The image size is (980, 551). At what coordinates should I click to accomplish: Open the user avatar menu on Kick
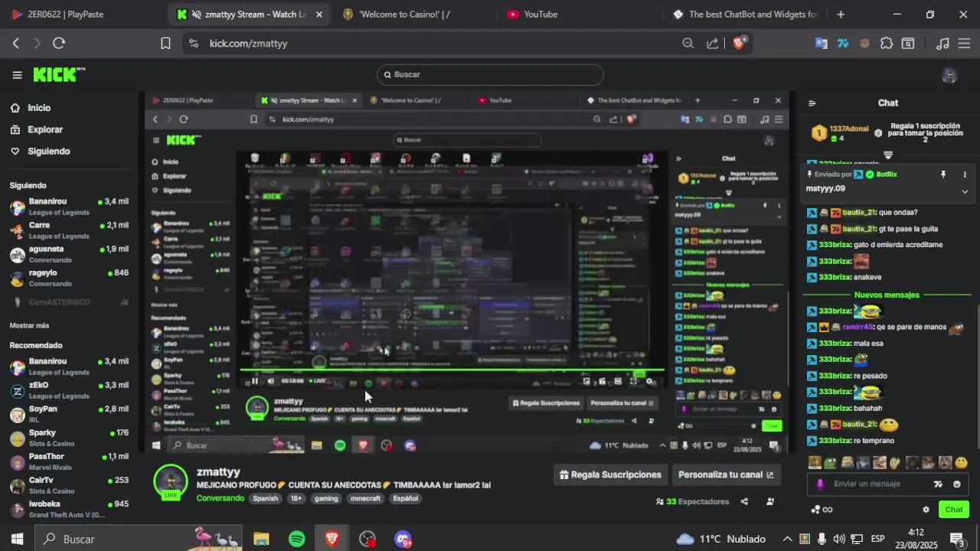949,75
